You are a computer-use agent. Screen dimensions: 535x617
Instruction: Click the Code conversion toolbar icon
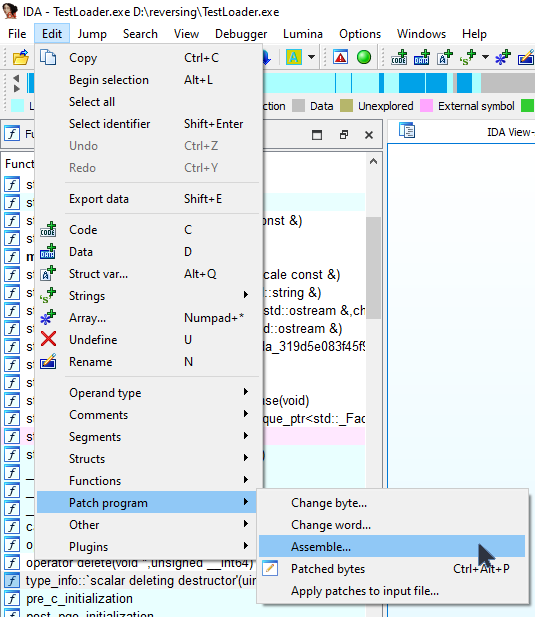[399, 57]
